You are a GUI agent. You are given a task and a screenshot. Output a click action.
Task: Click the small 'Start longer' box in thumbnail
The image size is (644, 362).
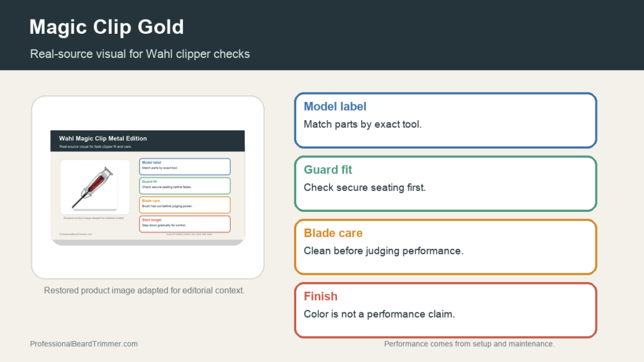point(185,224)
